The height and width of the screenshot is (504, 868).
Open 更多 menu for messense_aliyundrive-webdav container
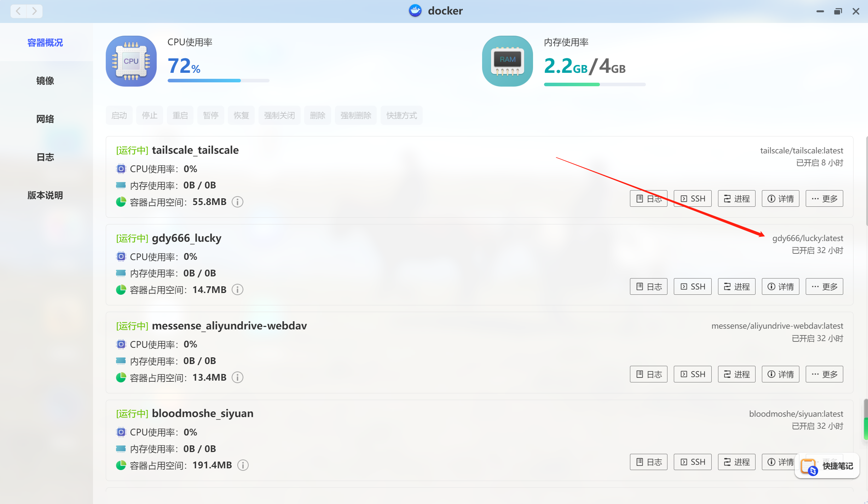824,374
